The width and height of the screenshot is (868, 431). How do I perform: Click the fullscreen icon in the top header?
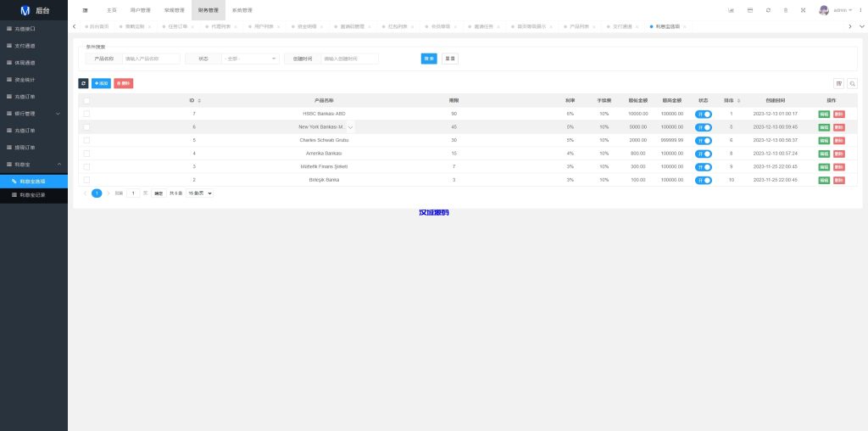coord(803,10)
